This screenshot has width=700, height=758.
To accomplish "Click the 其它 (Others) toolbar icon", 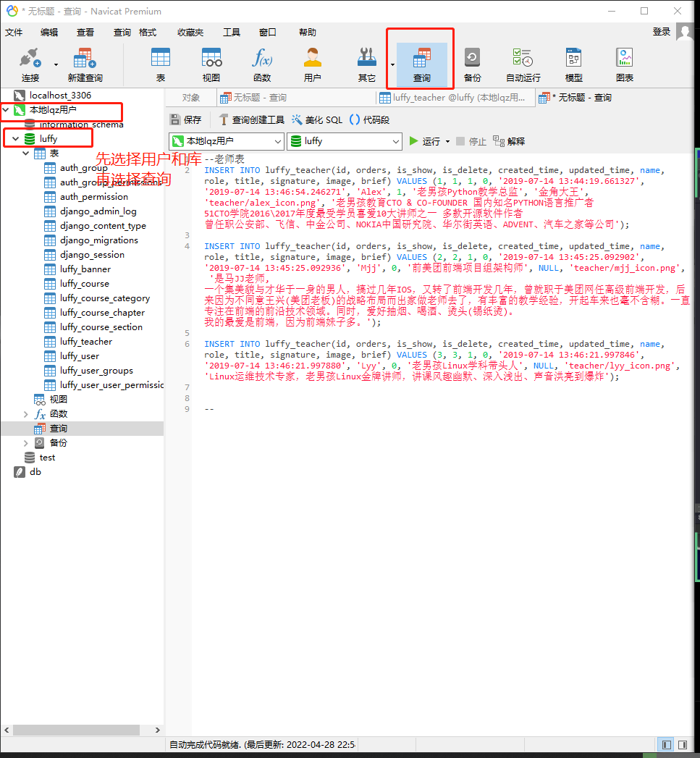I will 366,64.
